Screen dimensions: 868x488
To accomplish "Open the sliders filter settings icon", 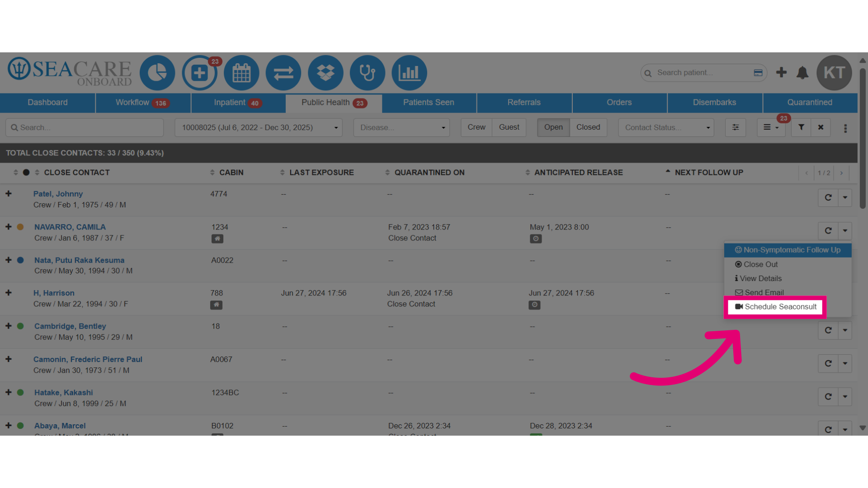I will tap(736, 127).
